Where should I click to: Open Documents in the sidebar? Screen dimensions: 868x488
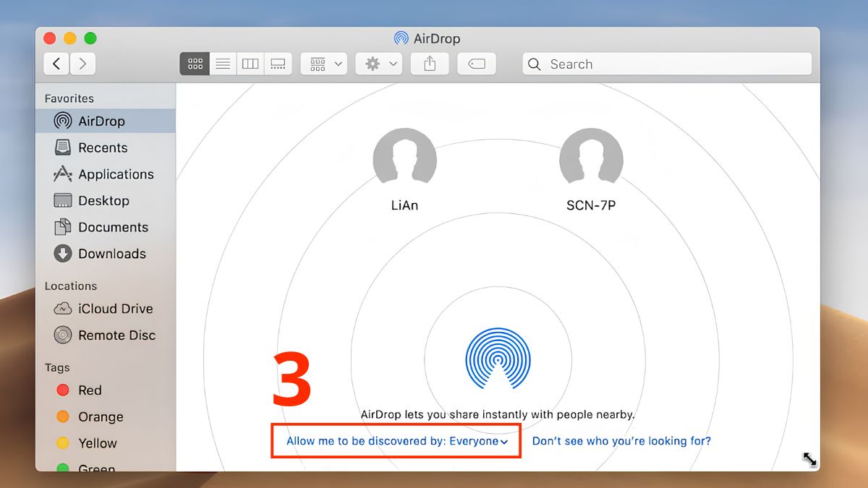(106, 227)
